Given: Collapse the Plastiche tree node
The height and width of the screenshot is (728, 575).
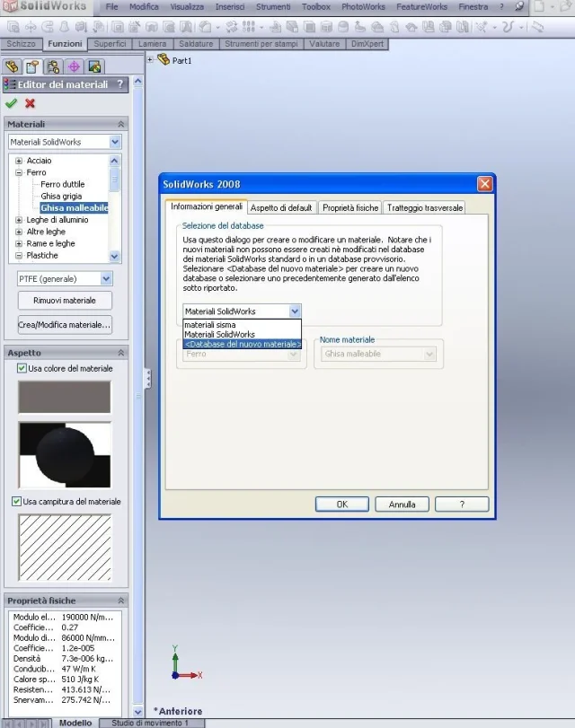Looking at the screenshot, I should point(19,255).
